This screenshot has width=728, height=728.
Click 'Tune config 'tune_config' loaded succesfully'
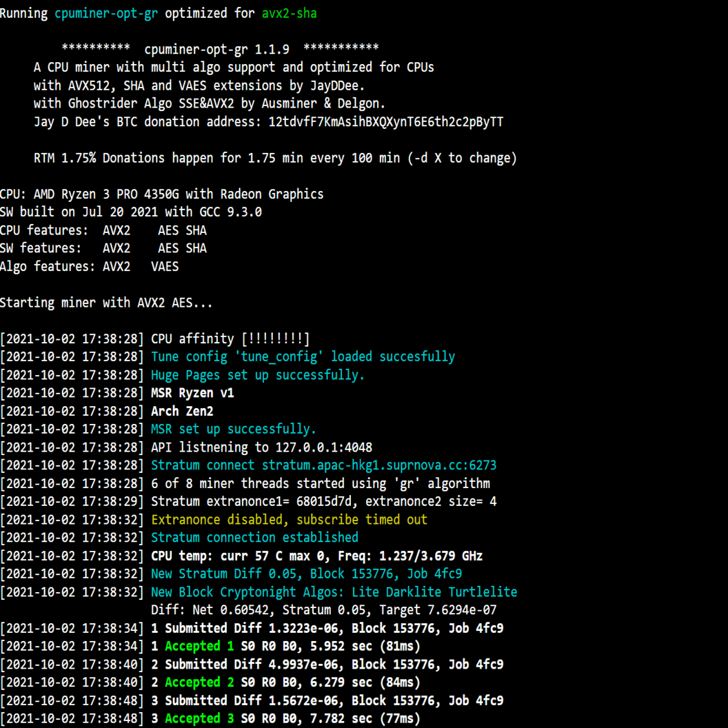tap(303, 356)
